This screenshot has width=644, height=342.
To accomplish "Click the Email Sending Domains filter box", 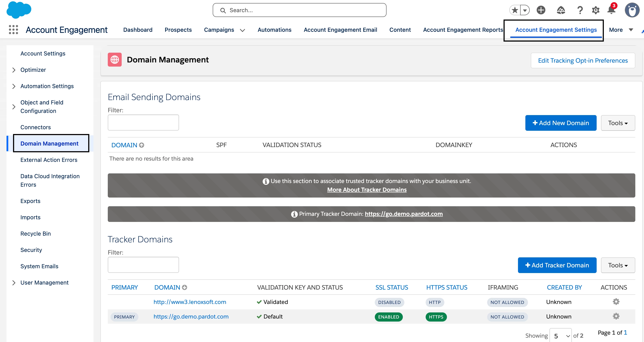I will click(x=143, y=122).
